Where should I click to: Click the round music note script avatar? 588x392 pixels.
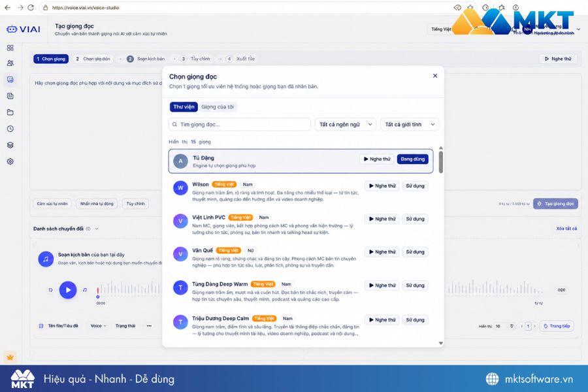pos(46,259)
